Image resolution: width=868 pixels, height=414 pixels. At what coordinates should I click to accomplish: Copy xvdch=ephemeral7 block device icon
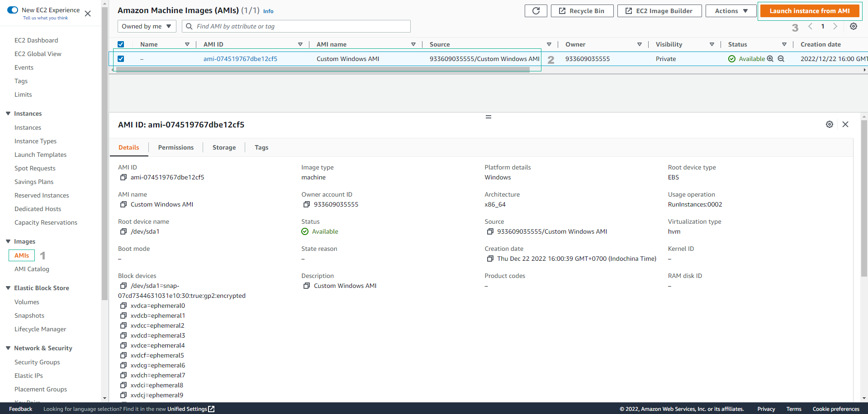[123, 375]
